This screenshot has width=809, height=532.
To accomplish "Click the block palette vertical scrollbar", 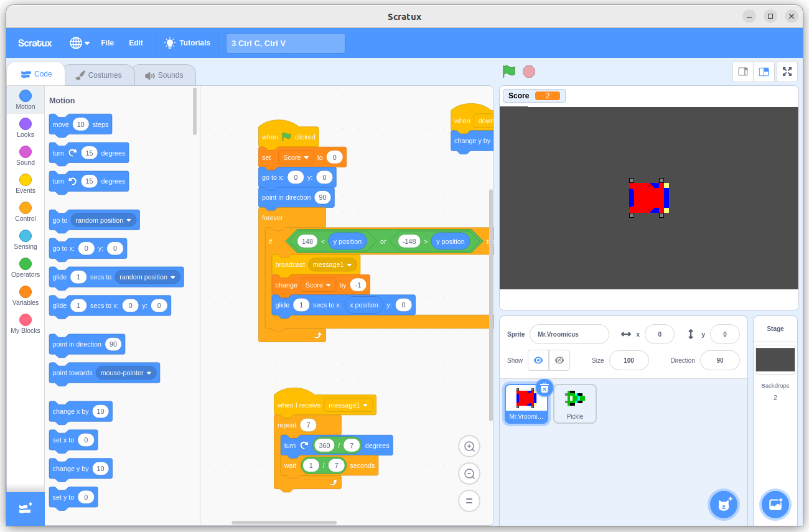I will (195, 111).
